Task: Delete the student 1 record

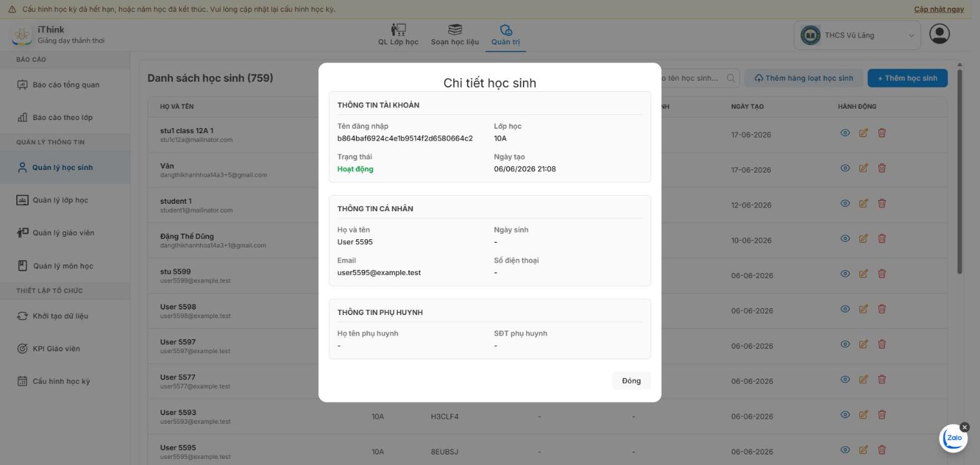Action: coord(882,203)
